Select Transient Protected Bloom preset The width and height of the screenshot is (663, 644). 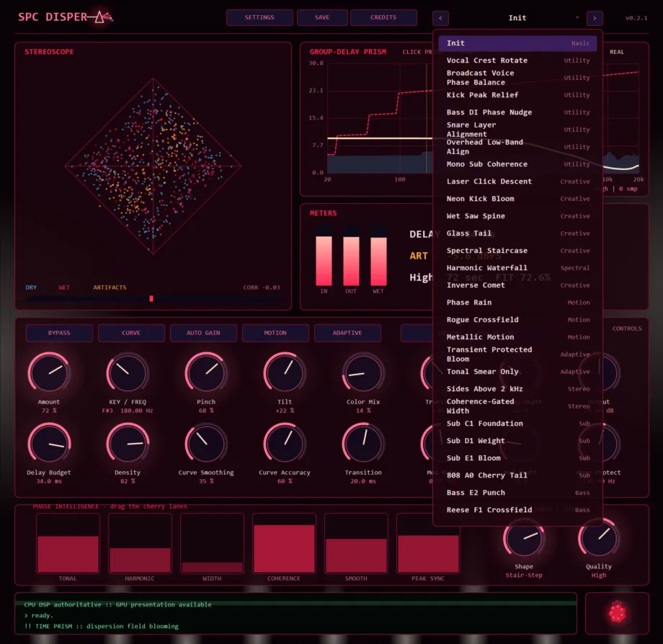click(517, 354)
